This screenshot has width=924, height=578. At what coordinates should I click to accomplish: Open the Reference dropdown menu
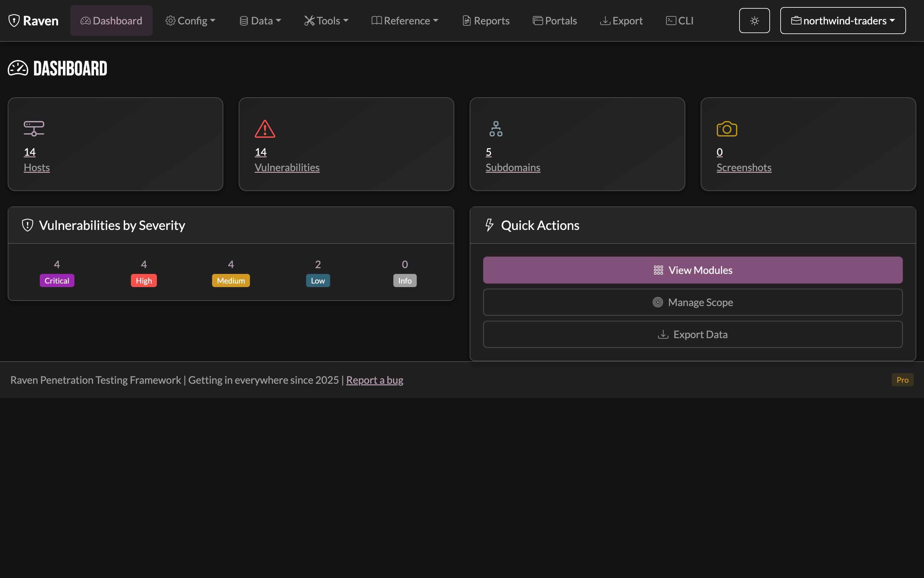(405, 21)
